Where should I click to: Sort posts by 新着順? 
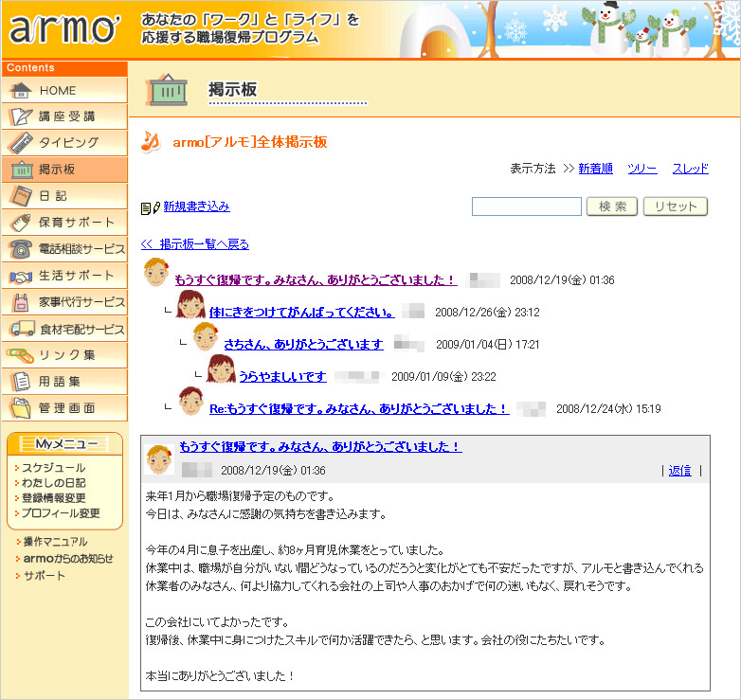coord(595,169)
